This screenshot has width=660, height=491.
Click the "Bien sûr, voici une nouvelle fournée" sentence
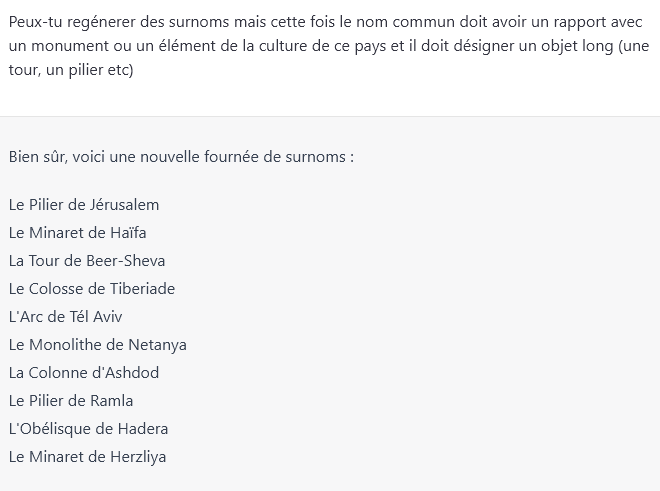[x=181, y=157]
